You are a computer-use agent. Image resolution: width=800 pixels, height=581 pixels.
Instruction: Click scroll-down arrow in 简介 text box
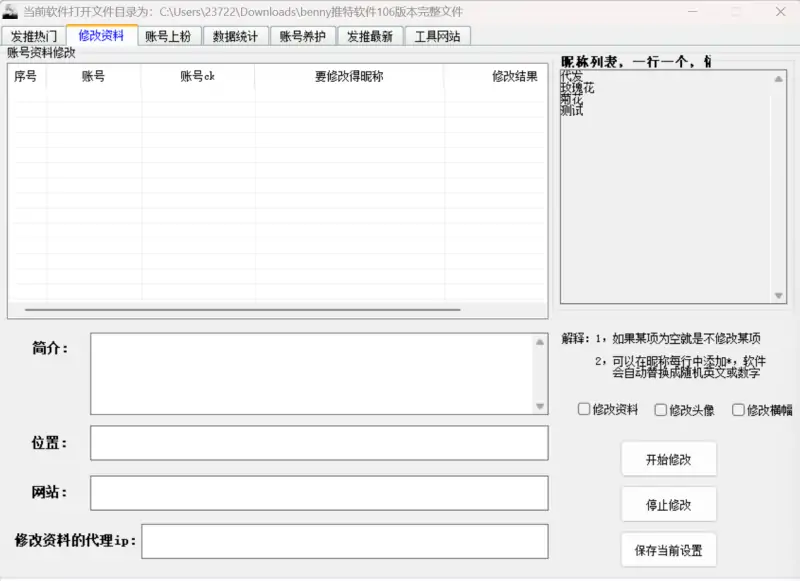coord(540,406)
